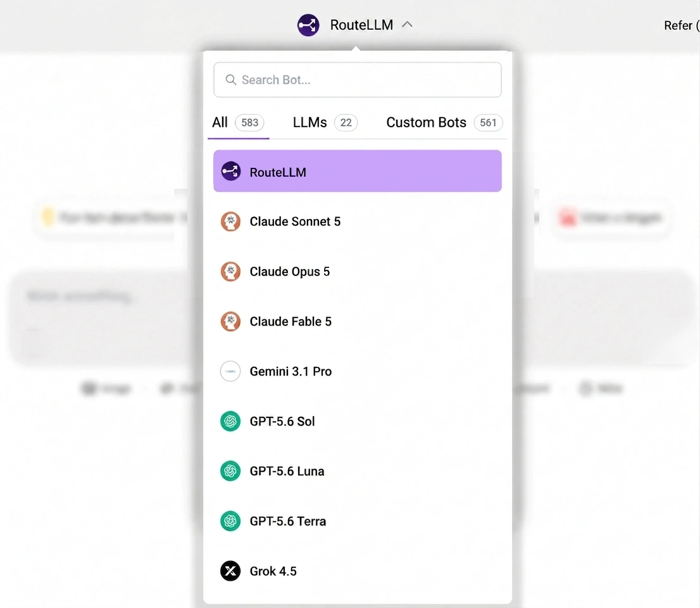Click the RouteLLM list item icon

[x=231, y=171]
